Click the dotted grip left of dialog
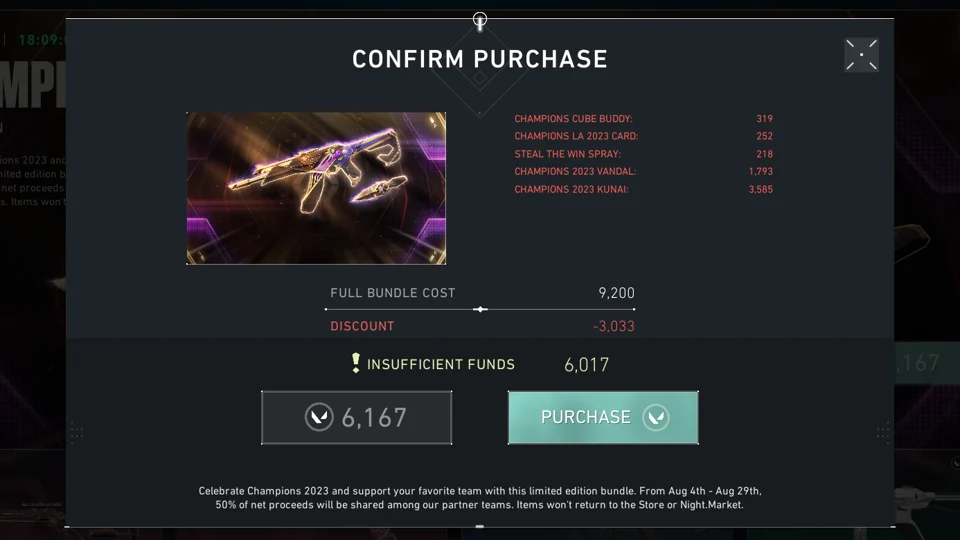 click(x=76, y=432)
